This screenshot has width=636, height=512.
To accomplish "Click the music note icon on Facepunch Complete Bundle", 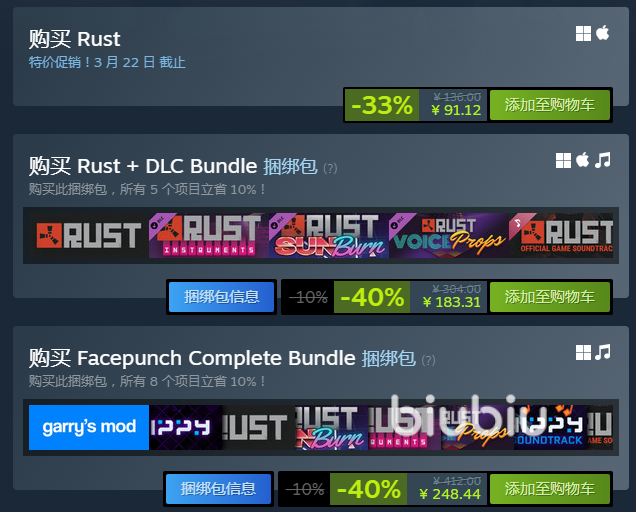I will (x=602, y=352).
